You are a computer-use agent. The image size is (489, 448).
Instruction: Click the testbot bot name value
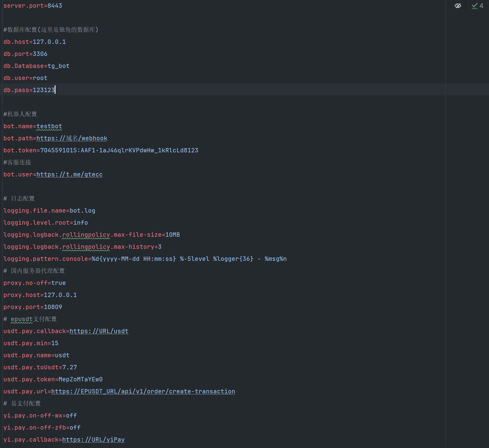click(49, 126)
